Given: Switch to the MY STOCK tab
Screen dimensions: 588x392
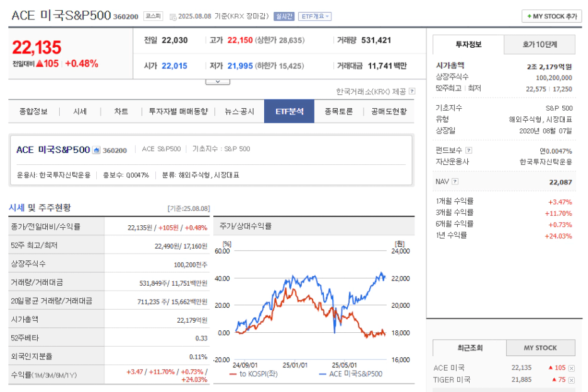Looking at the screenshot, I should coord(540,348).
